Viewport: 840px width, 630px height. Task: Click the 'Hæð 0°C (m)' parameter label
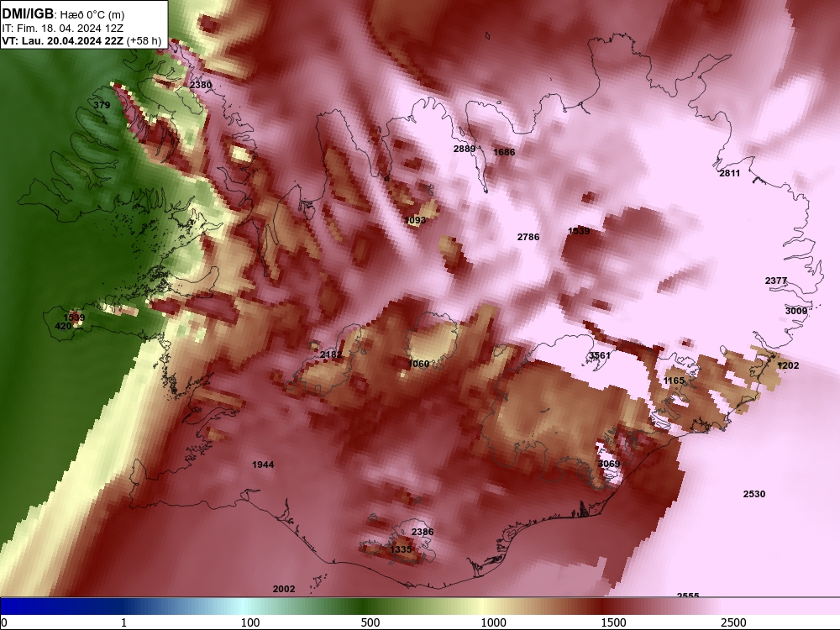tap(92, 14)
